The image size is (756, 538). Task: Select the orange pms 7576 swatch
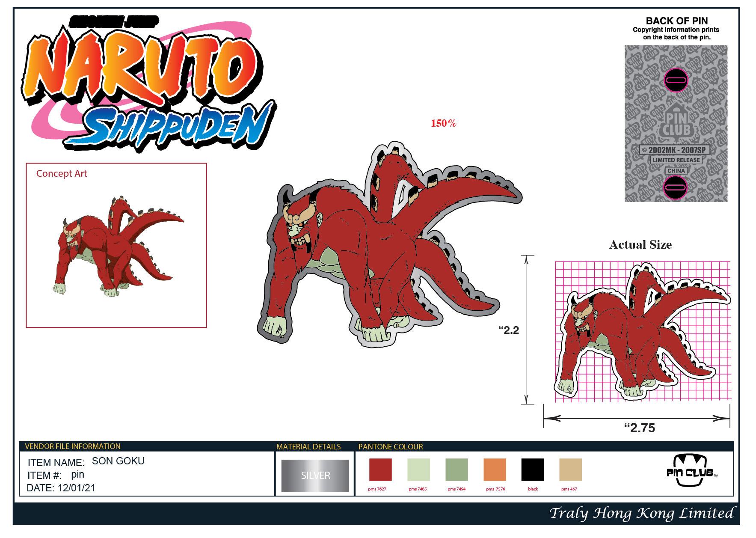pyautogui.click(x=495, y=470)
